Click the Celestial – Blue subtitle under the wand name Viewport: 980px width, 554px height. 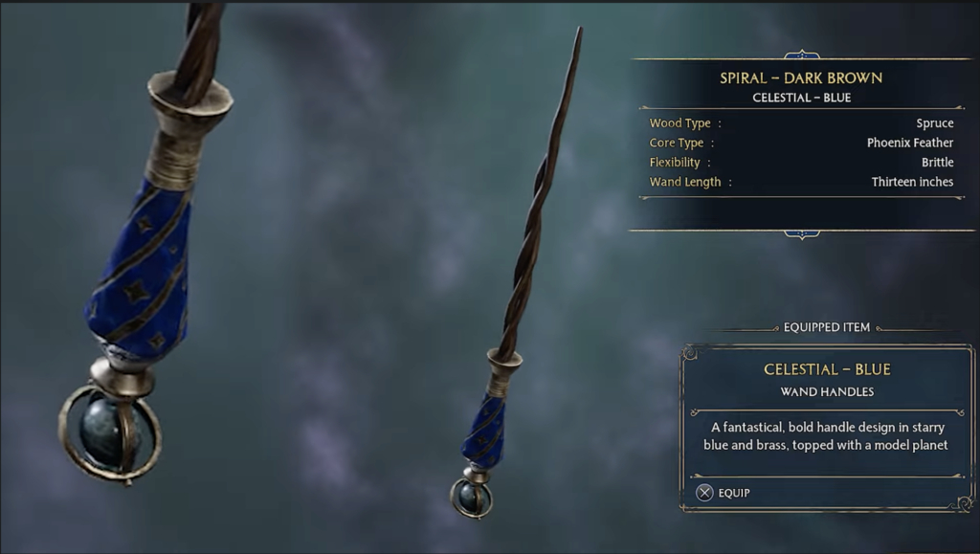pos(801,98)
